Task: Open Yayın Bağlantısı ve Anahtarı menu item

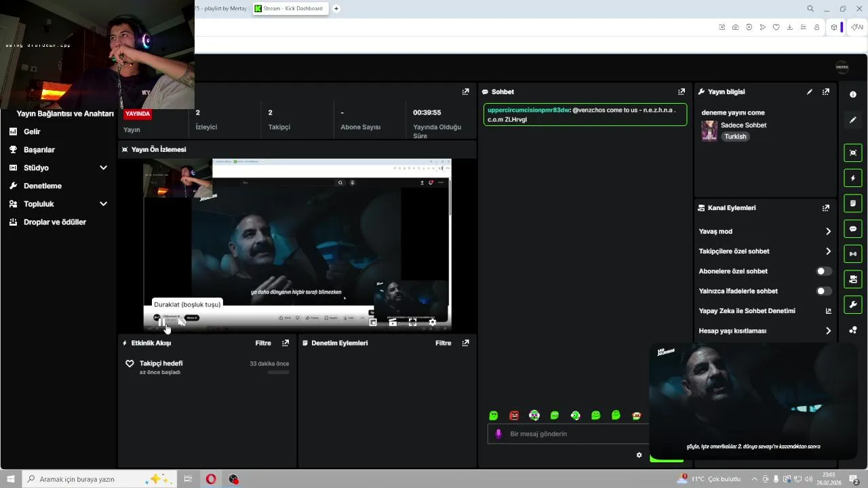Action: (x=65, y=114)
